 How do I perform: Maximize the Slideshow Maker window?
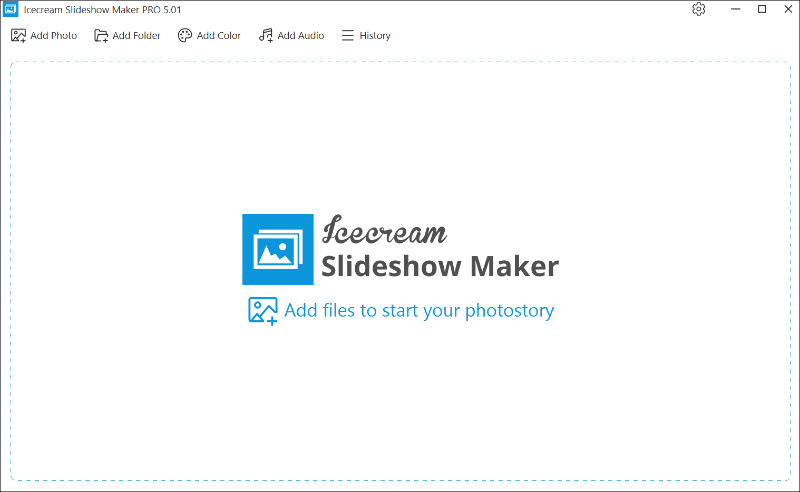point(762,9)
